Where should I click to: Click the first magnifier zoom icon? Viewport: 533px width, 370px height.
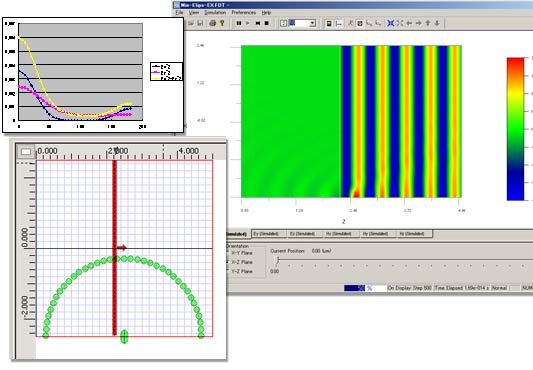coord(369,23)
